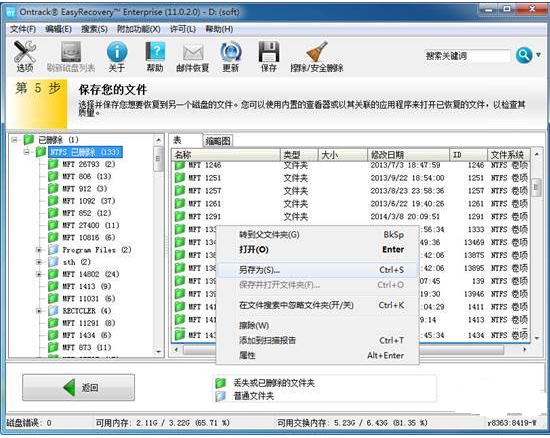Click MFT 1434 (6) folder icon in tree

(x=53, y=335)
